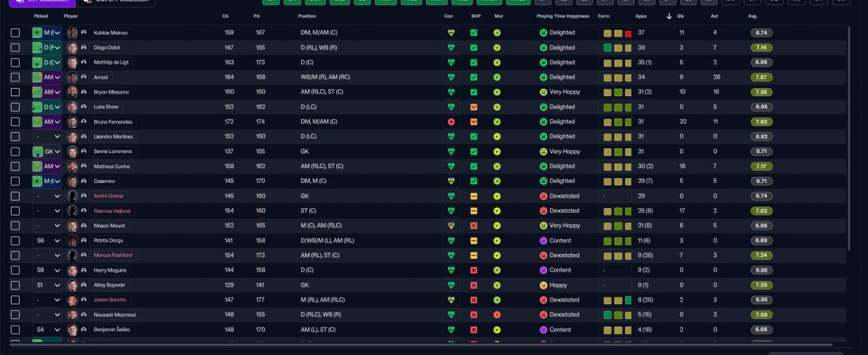Click Senne Lammens' GK pitch position icon
The height and width of the screenshot is (355, 868).
(38, 152)
